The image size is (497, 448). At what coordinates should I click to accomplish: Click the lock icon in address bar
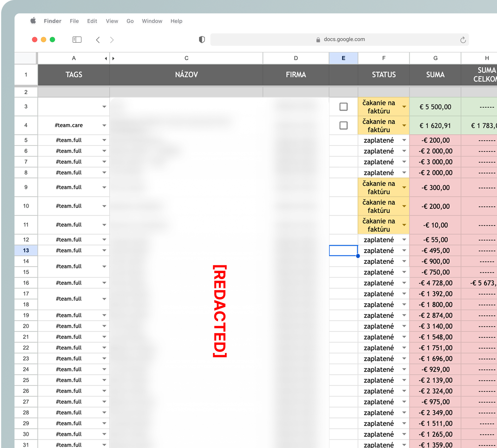coord(318,40)
